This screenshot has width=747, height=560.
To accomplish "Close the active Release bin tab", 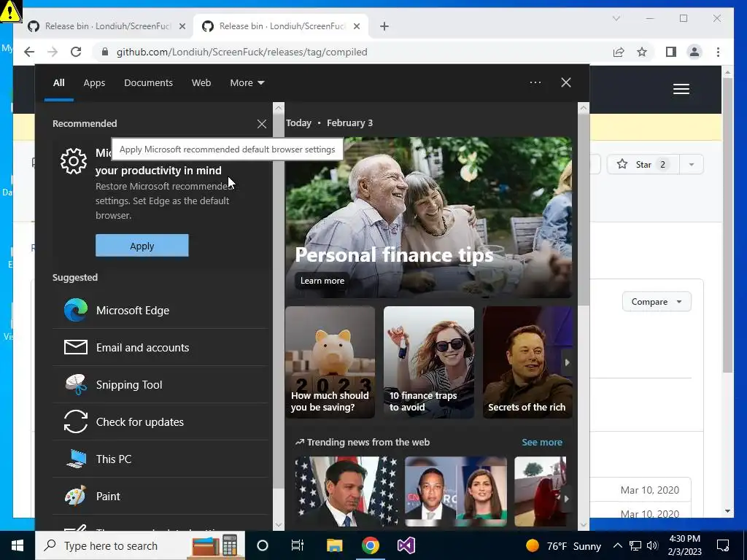I will (x=356, y=26).
